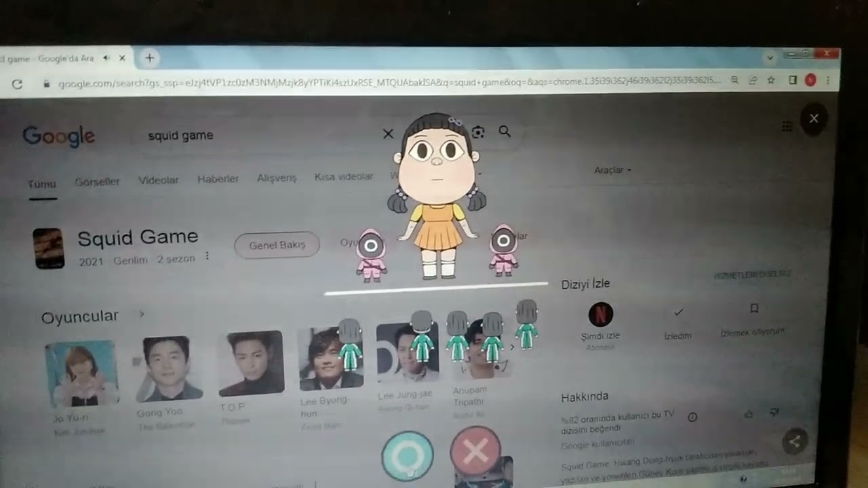Close the game overlay with the round X

pos(814,119)
